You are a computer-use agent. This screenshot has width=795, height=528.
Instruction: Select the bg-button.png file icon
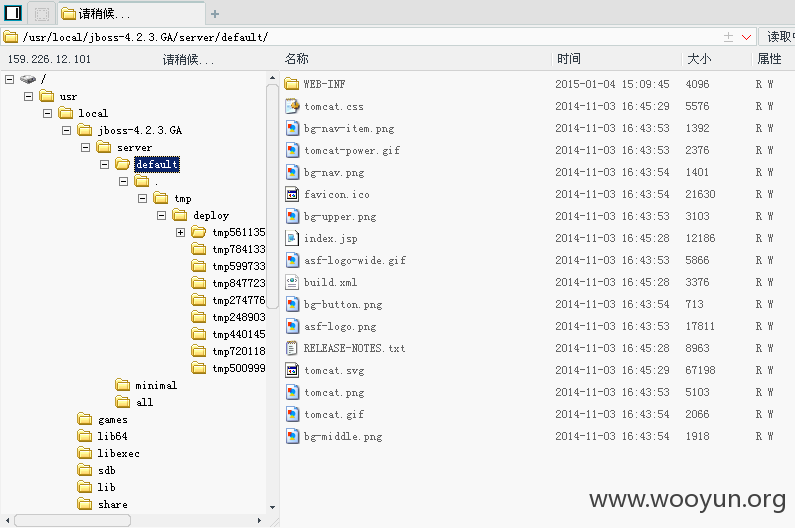[292, 304]
